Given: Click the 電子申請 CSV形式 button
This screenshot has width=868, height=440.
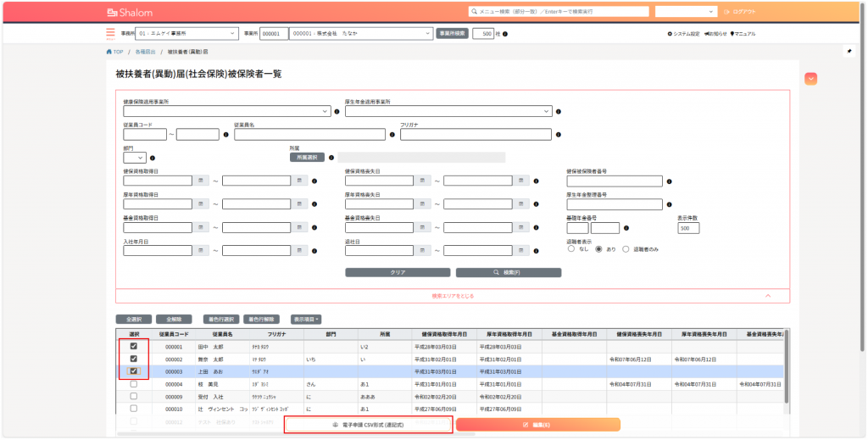Looking at the screenshot, I should click(368, 424).
